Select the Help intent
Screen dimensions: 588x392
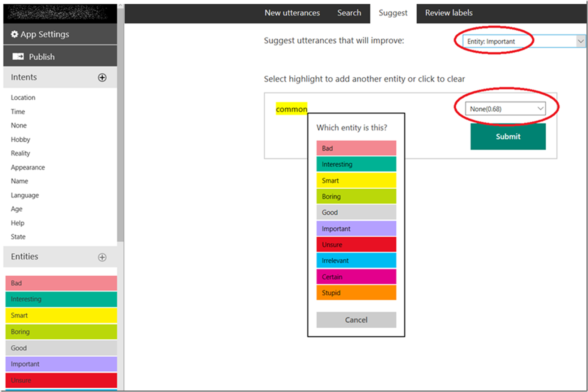pos(18,223)
